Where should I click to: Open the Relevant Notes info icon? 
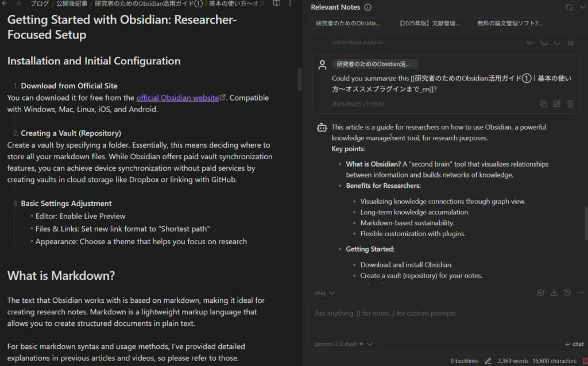tap(368, 7)
